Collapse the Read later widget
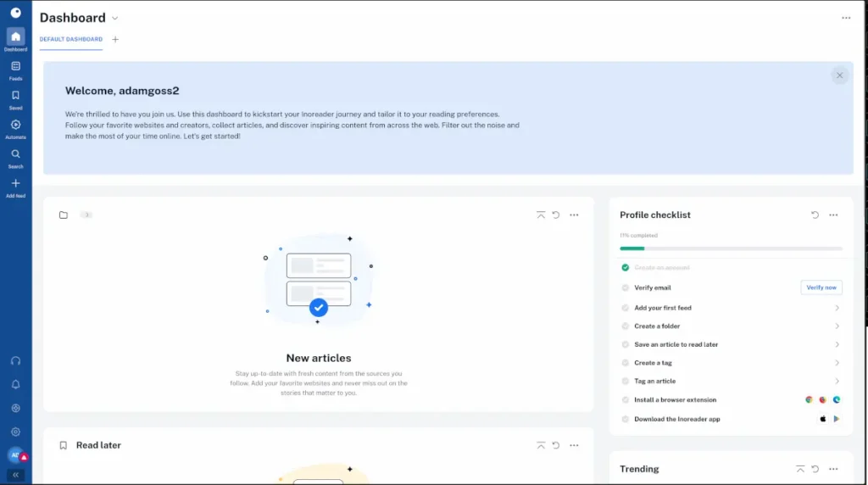The height and width of the screenshot is (485, 868). (541, 445)
